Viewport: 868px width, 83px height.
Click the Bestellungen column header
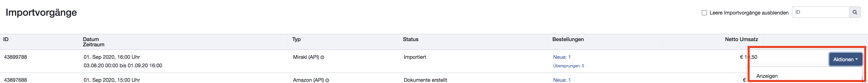coord(568,39)
